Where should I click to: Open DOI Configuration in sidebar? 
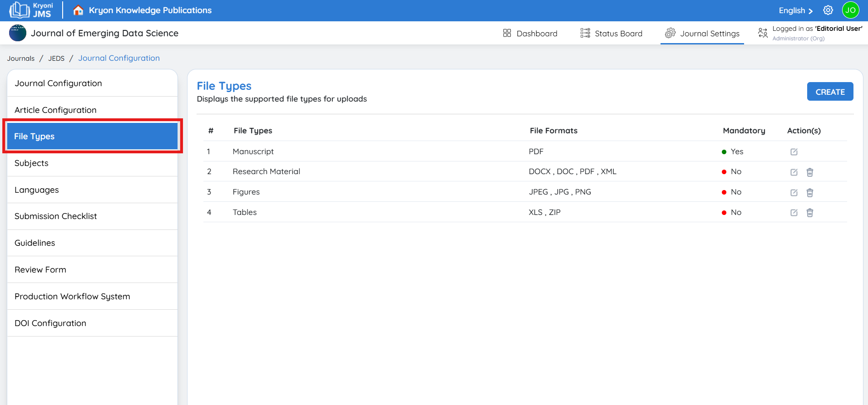pos(50,323)
